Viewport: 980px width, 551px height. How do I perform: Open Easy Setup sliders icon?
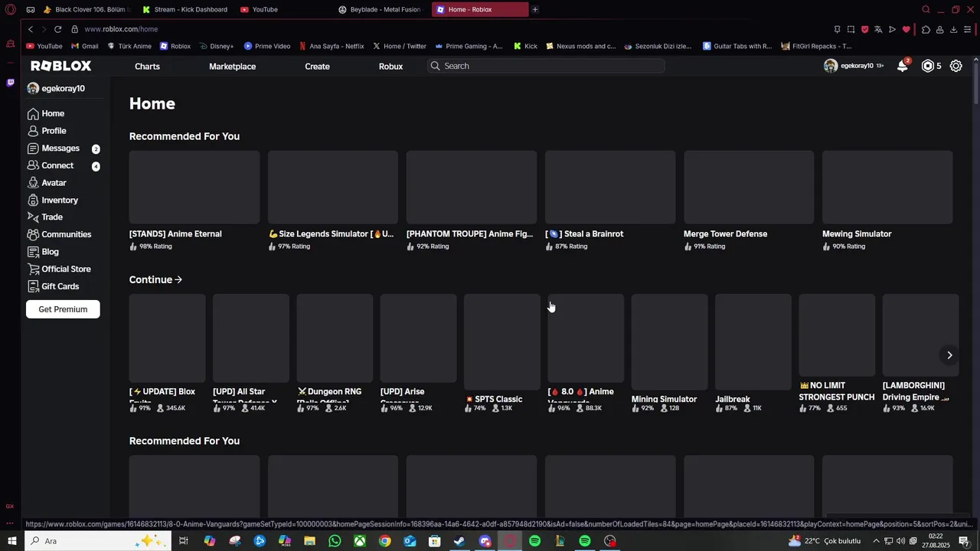(x=968, y=29)
